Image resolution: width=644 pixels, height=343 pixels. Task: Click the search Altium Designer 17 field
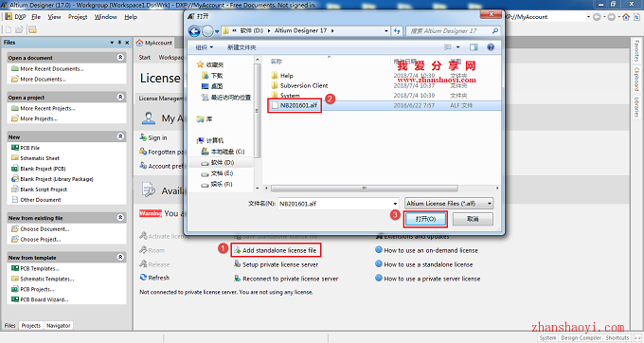[x=449, y=31]
